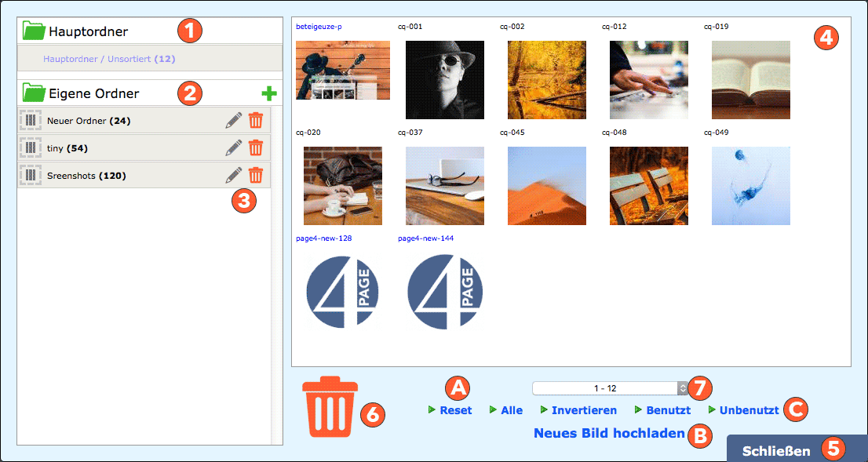Filter by Benutzt images

click(x=668, y=410)
